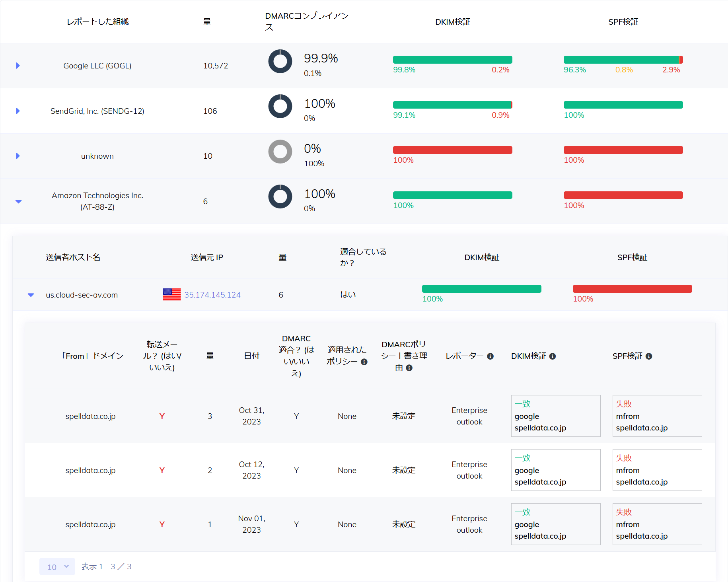Click the はい compliant value
Screen dimensions: 728x582
348,295
